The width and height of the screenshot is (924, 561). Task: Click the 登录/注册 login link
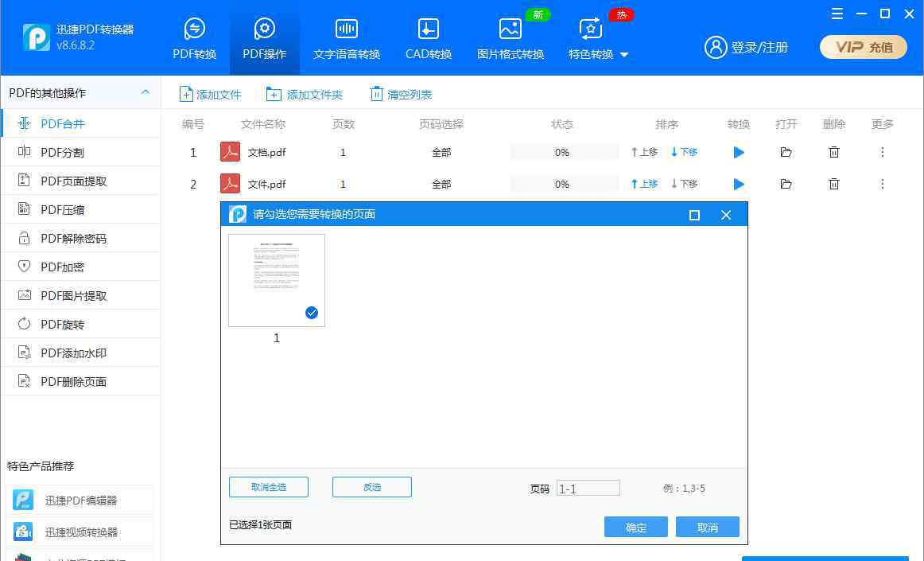click(746, 47)
